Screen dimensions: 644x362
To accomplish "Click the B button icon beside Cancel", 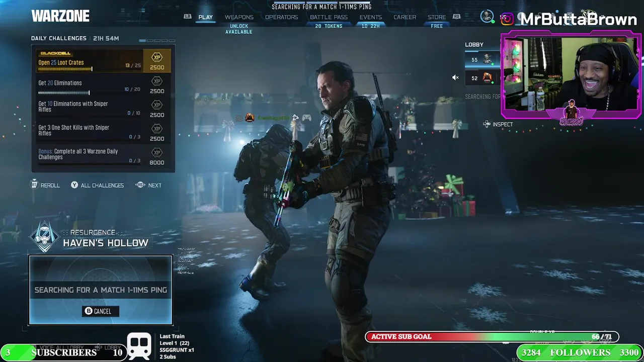I will click(x=89, y=311).
